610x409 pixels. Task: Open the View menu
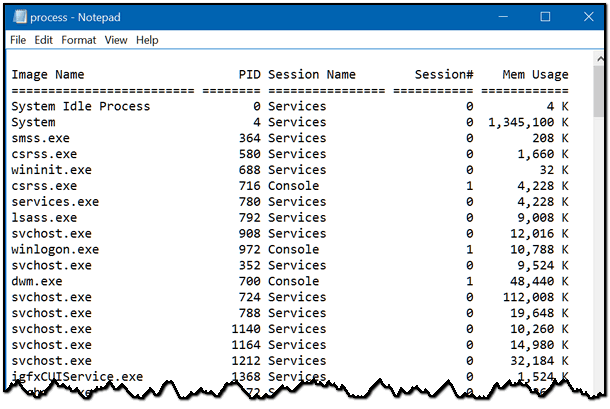click(116, 40)
